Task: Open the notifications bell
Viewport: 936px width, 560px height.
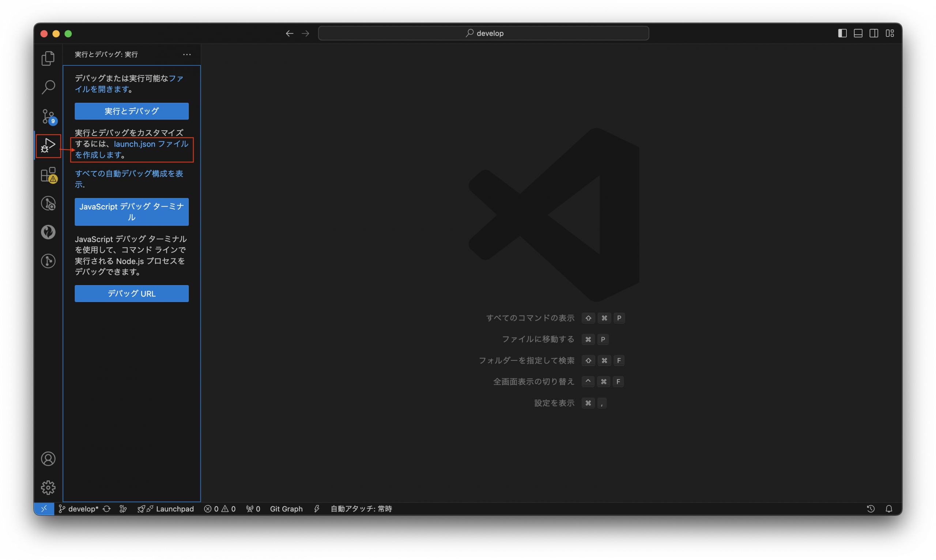Action: [x=889, y=509]
